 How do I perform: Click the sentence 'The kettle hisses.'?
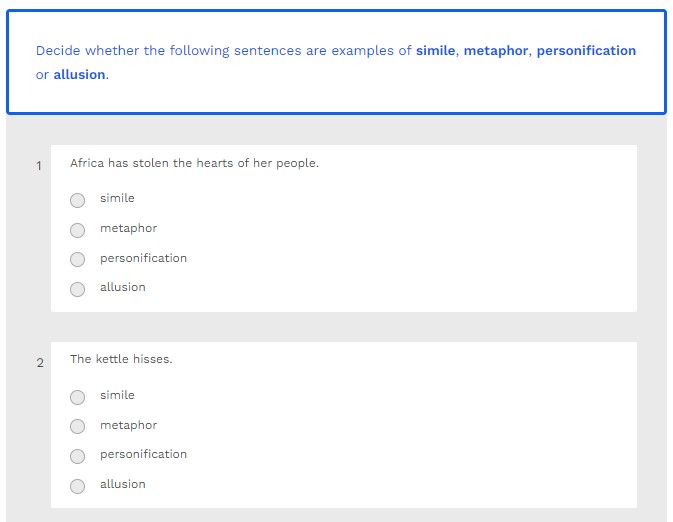pos(121,359)
